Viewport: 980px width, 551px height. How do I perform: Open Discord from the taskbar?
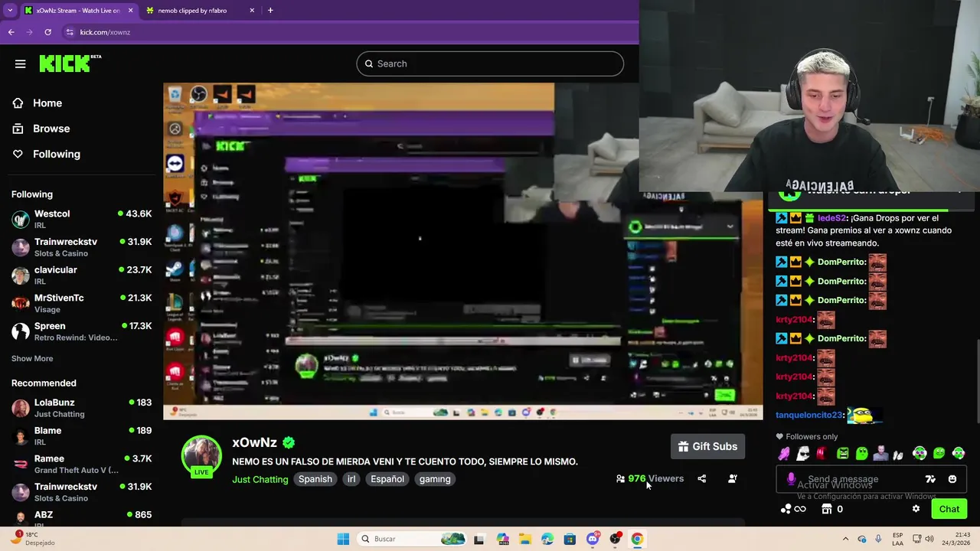point(593,539)
